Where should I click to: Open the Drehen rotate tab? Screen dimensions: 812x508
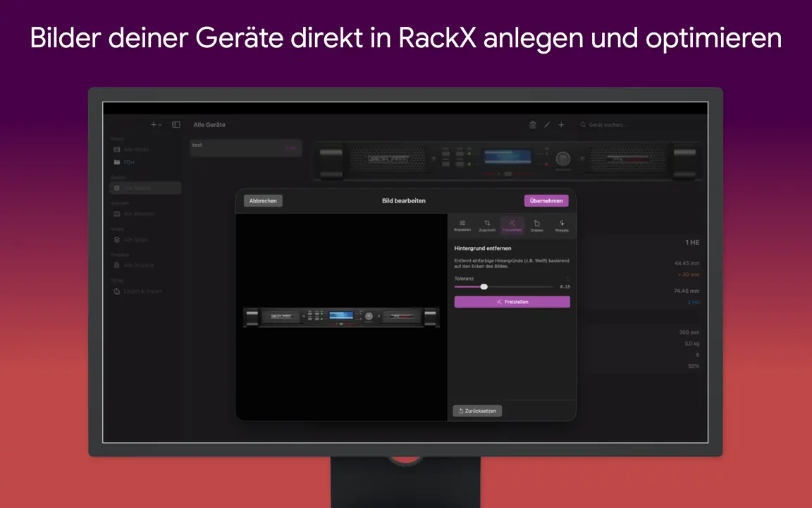tap(536, 226)
